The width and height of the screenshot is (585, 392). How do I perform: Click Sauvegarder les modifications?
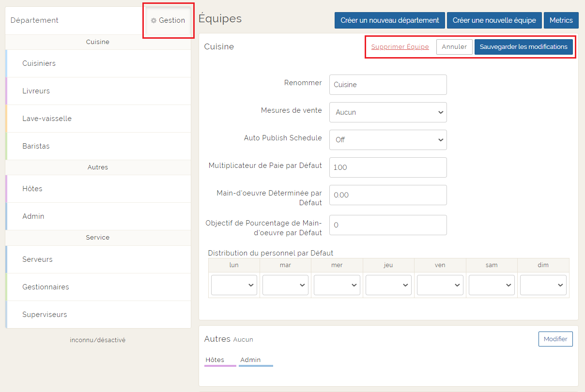tap(523, 47)
